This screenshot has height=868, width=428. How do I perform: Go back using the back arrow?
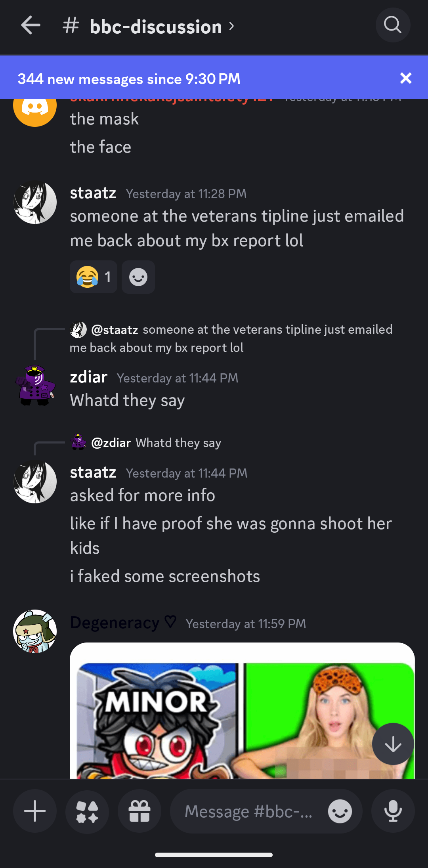click(31, 25)
